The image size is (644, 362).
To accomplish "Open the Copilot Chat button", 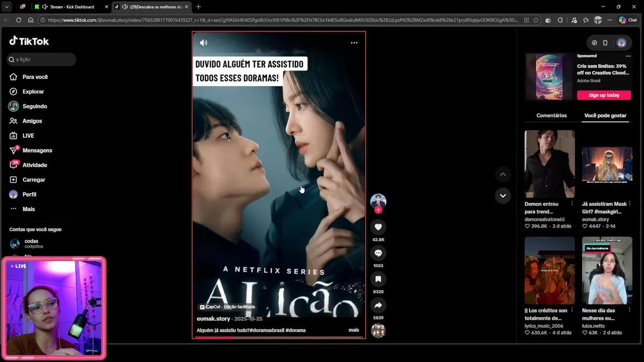I will tap(628, 20).
